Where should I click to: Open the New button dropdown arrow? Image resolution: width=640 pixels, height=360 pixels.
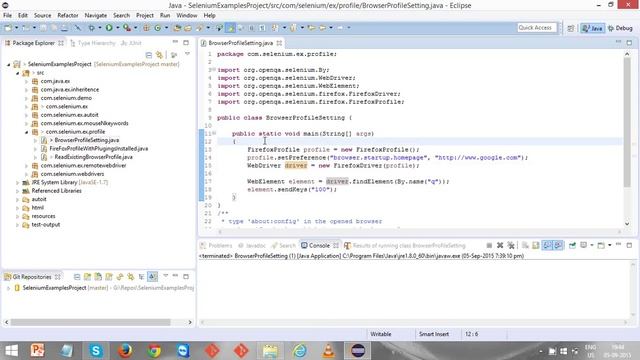(x=16, y=28)
